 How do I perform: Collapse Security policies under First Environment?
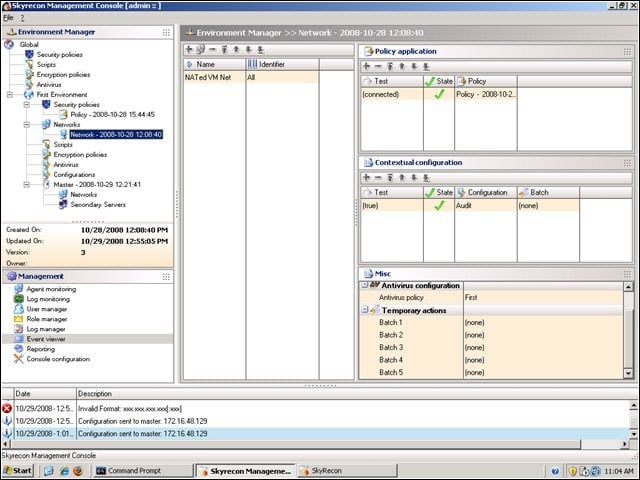coord(27,104)
